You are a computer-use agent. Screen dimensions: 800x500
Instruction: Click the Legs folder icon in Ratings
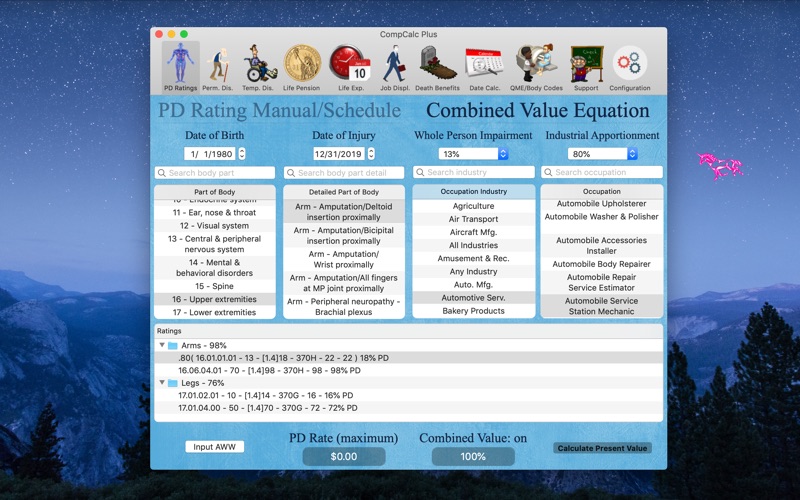173,383
